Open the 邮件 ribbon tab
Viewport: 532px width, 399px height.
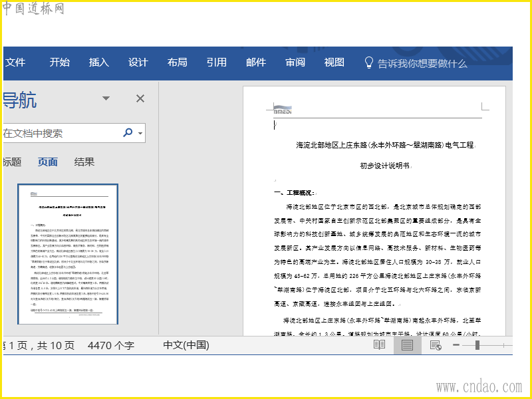coord(256,63)
